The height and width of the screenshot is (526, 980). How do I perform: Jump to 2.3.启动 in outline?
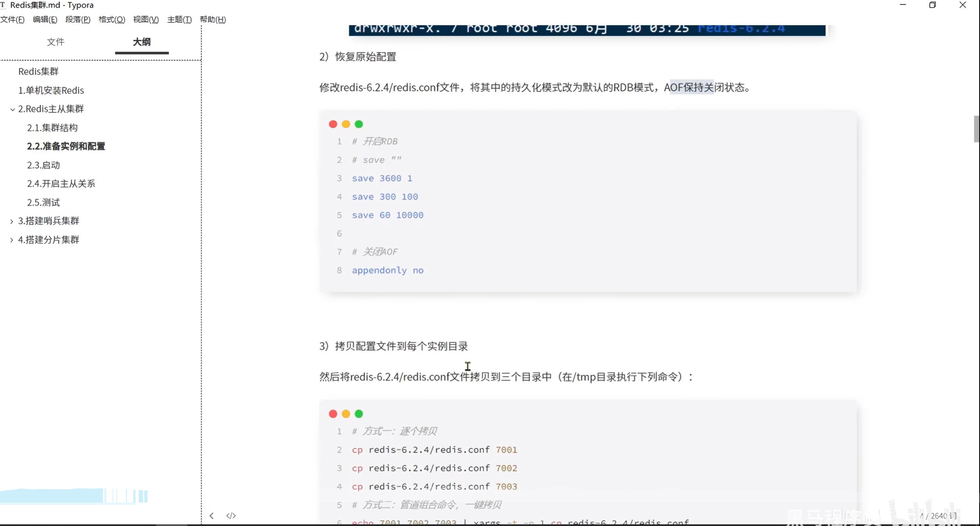point(43,165)
